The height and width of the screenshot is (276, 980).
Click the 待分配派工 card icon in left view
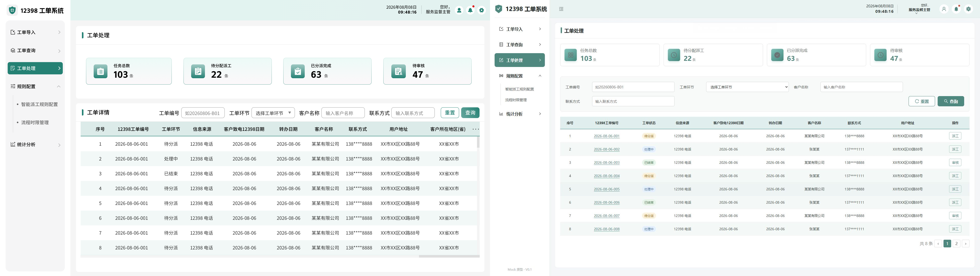(198, 71)
